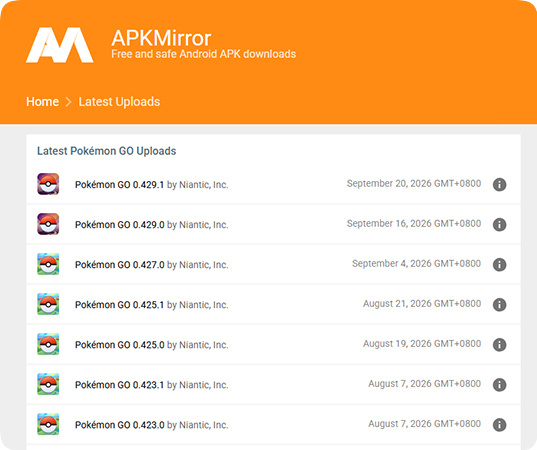Image resolution: width=537 pixels, height=450 pixels.
Task: Show info for Pokémon GO 0.423.0
Action: (499, 425)
